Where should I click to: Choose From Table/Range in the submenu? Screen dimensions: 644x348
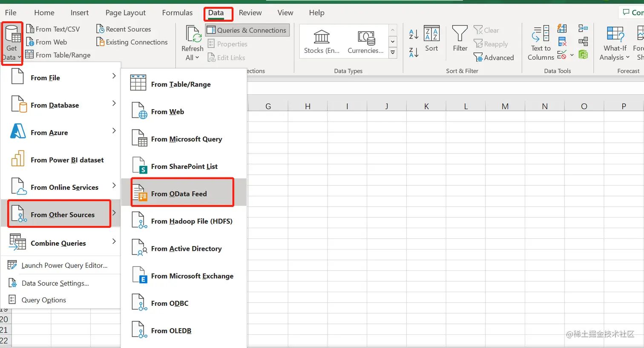click(x=184, y=84)
